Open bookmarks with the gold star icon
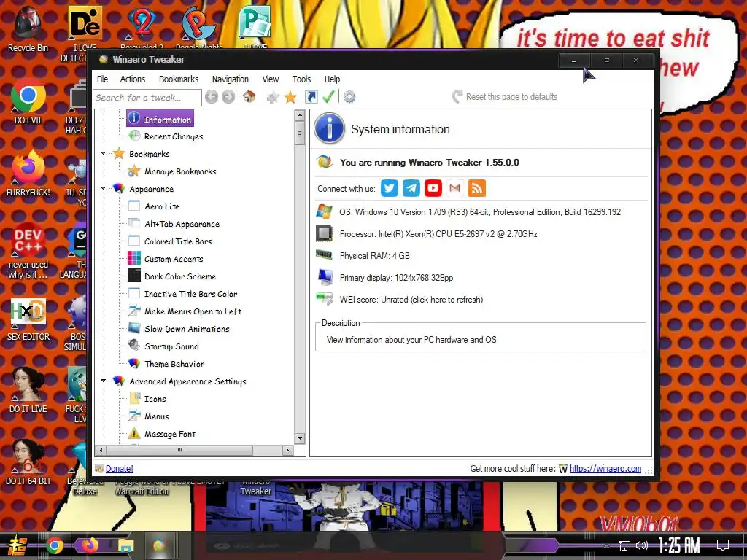747x560 pixels. click(290, 98)
